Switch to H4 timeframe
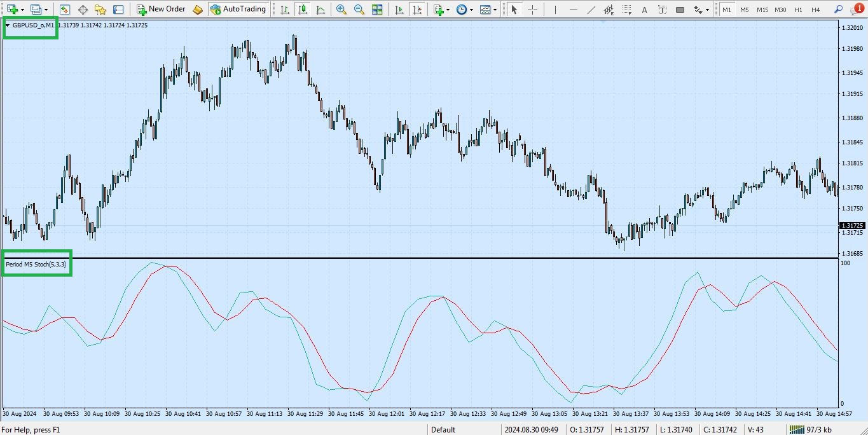This screenshot has width=868, height=435. point(816,10)
